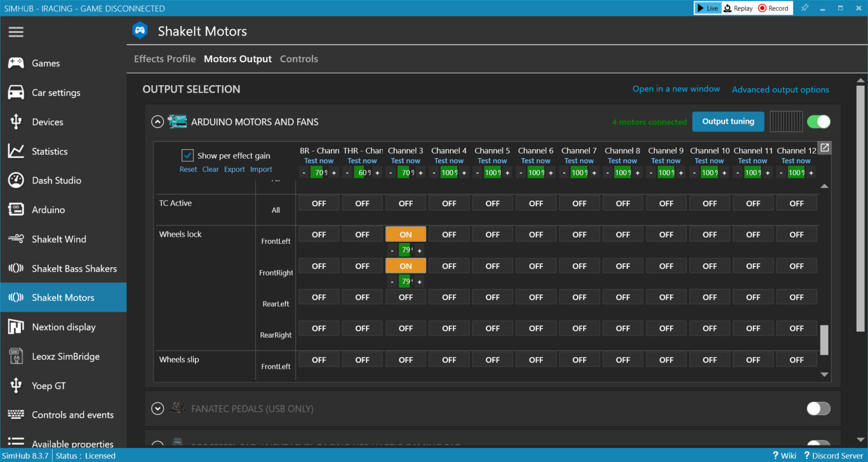Click the Record button in title bar
The width and height of the screenshot is (868, 462).
point(774,8)
